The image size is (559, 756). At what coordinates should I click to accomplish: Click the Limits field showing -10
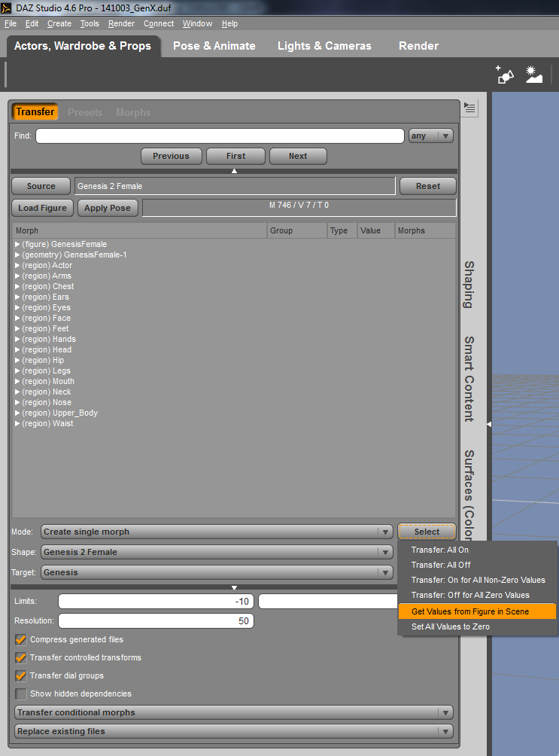point(156,602)
